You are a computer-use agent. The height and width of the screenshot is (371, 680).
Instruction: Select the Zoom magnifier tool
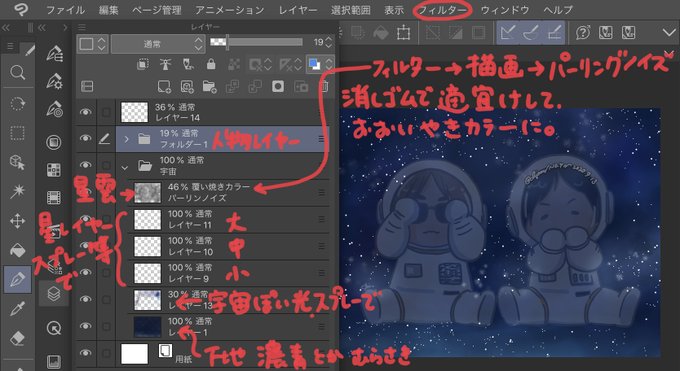[x=17, y=72]
